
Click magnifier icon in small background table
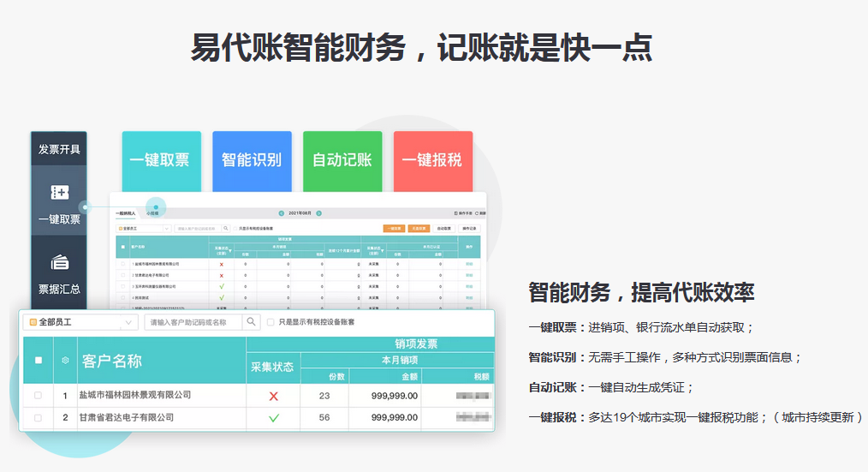pyautogui.click(x=226, y=228)
